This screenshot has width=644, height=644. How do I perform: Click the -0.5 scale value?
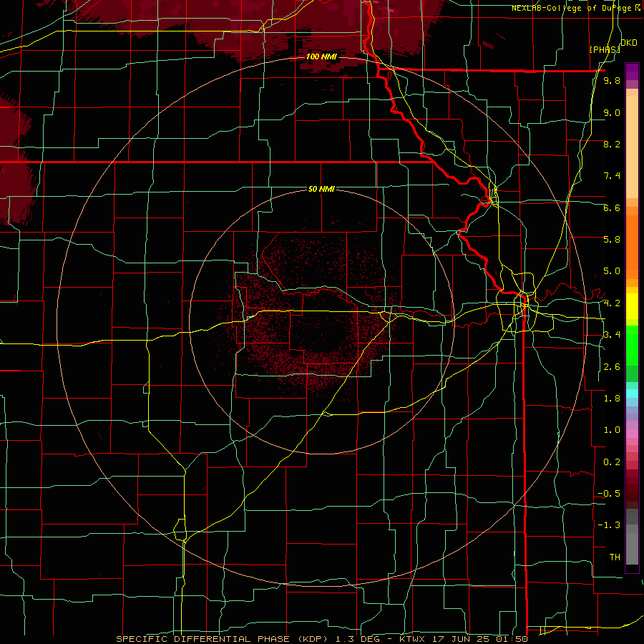(x=609, y=494)
